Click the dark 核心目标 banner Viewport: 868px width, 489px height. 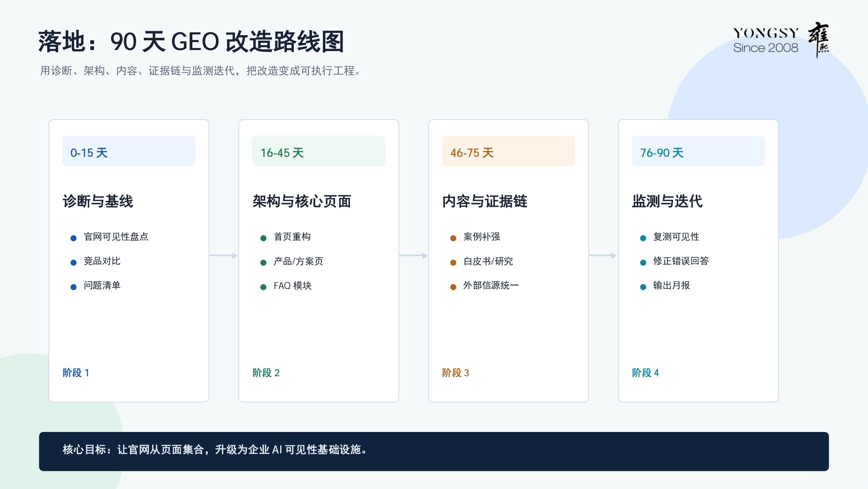[x=434, y=451]
